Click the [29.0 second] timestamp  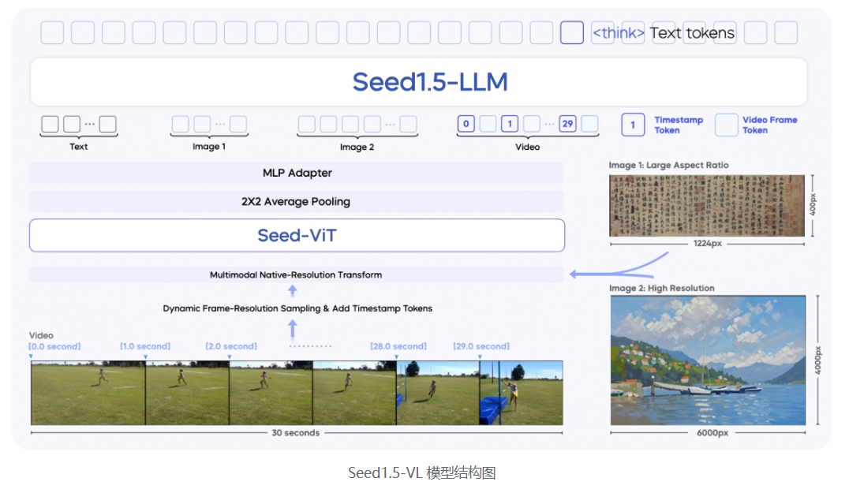click(481, 346)
